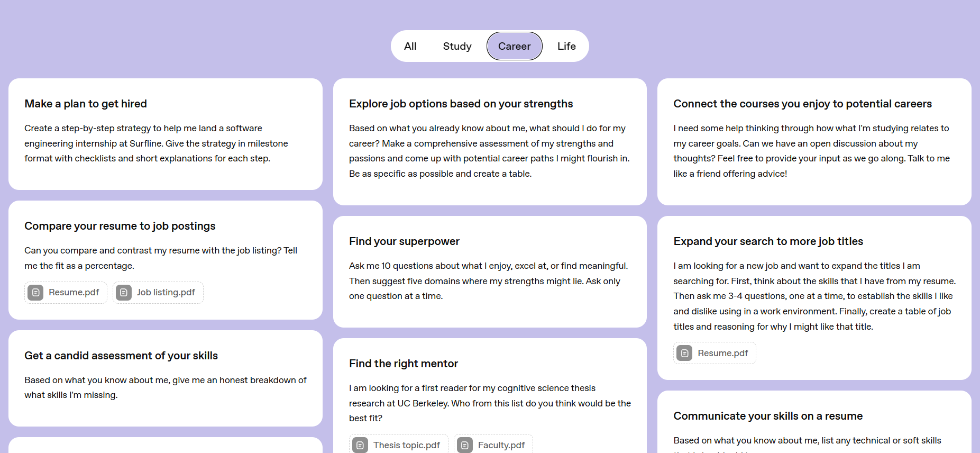Click the file icon on Faculty.pdf chip
This screenshot has height=453, width=980.
(464, 445)
